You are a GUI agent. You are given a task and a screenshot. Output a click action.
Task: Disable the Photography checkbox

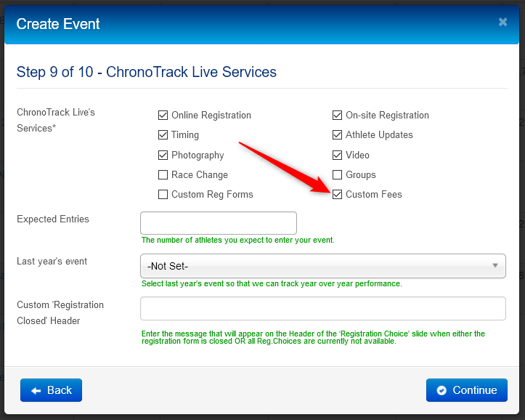coord(163,155)
